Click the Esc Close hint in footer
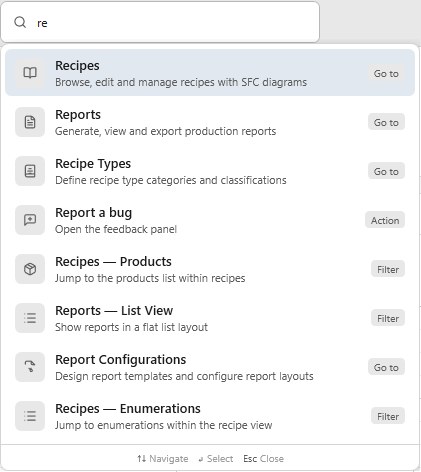 [263, 459]
